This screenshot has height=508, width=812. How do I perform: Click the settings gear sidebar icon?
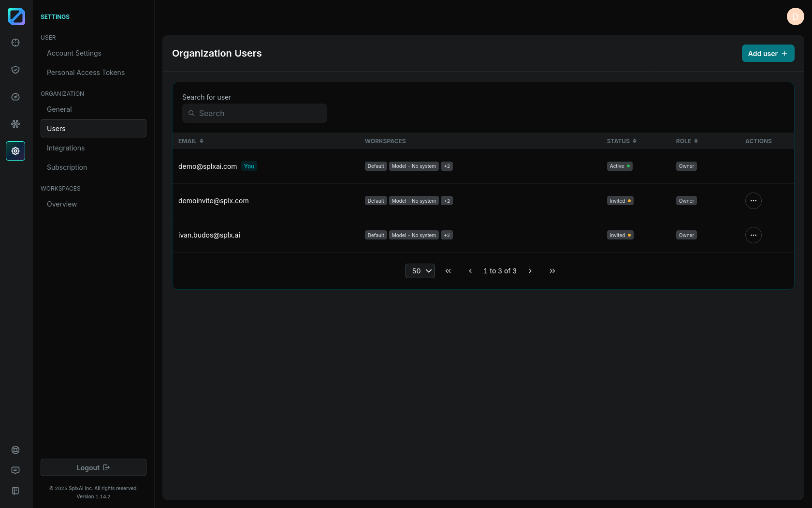15,151
